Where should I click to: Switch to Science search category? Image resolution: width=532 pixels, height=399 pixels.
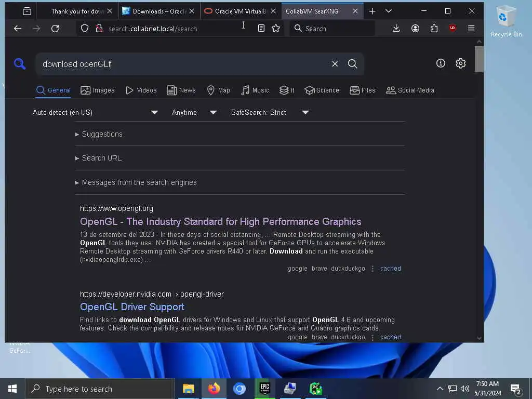point(322,90)
